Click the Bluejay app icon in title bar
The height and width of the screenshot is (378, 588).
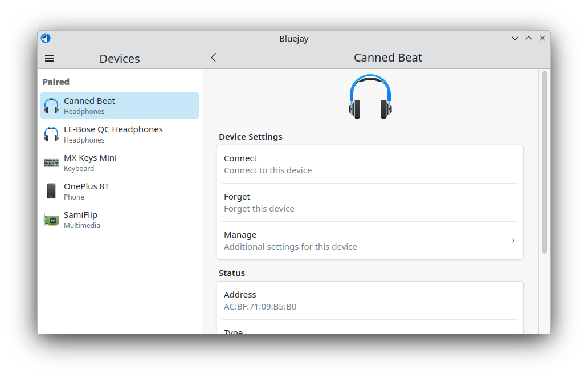point(46,38)
